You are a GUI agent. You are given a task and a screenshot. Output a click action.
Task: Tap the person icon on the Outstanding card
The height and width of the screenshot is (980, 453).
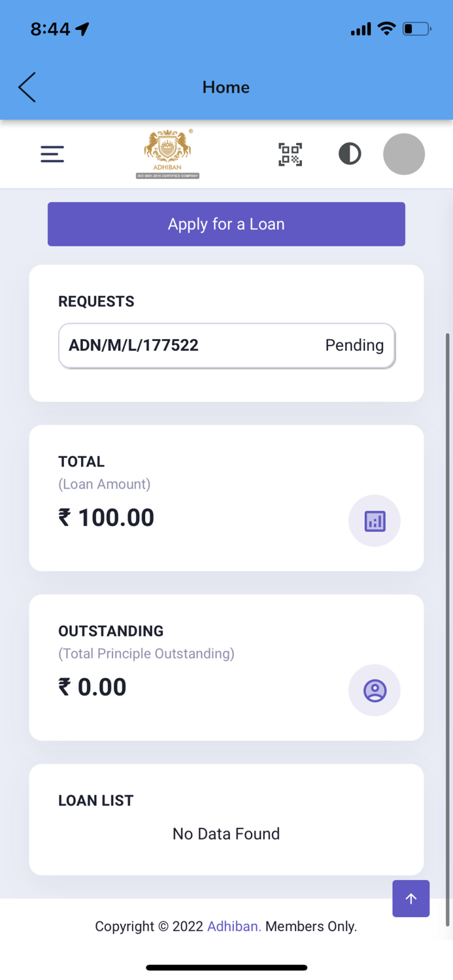click(374, 690)
